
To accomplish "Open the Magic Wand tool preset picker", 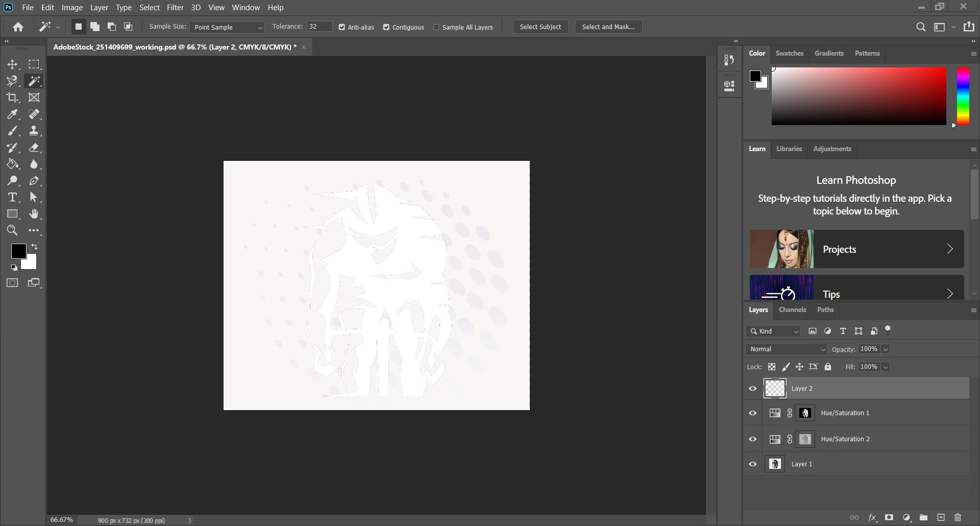I will (58, 27).
